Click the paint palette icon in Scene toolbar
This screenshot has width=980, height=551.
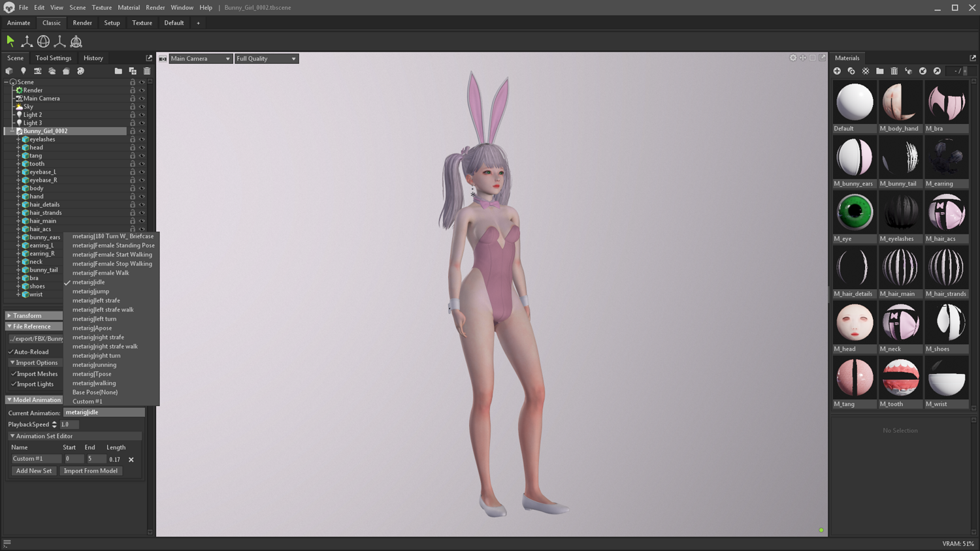pos(80,71)
